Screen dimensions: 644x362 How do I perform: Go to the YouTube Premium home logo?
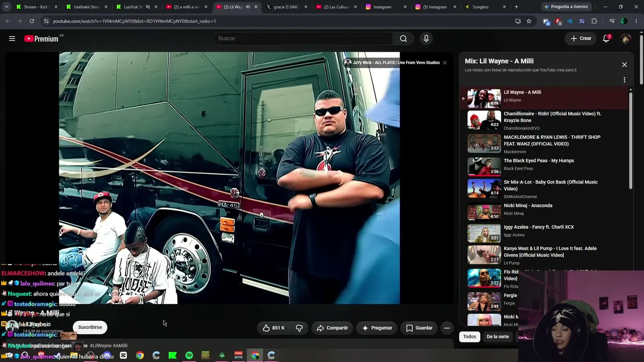(41, 39)
